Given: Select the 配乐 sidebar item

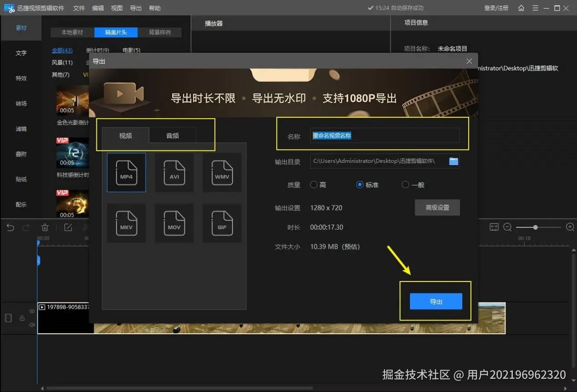Looking at the screenshot, I should point(21,205).
